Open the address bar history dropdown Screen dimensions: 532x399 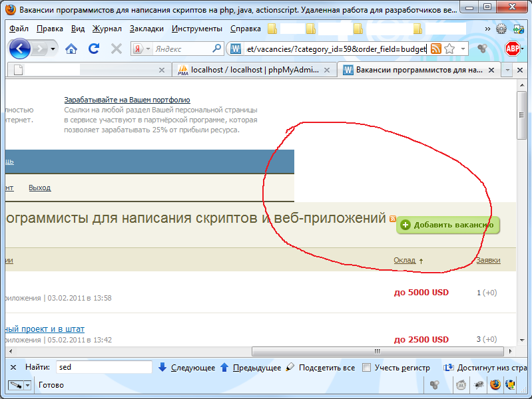tap(463, 49)
